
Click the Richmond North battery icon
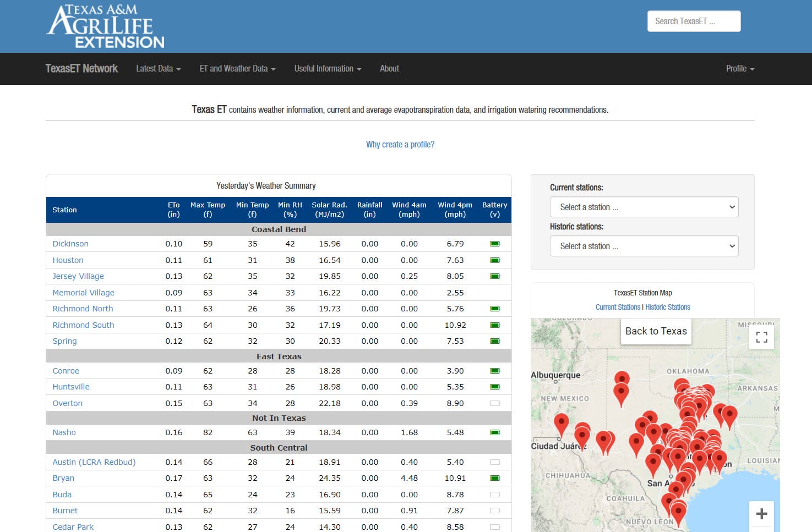point(495,309)
